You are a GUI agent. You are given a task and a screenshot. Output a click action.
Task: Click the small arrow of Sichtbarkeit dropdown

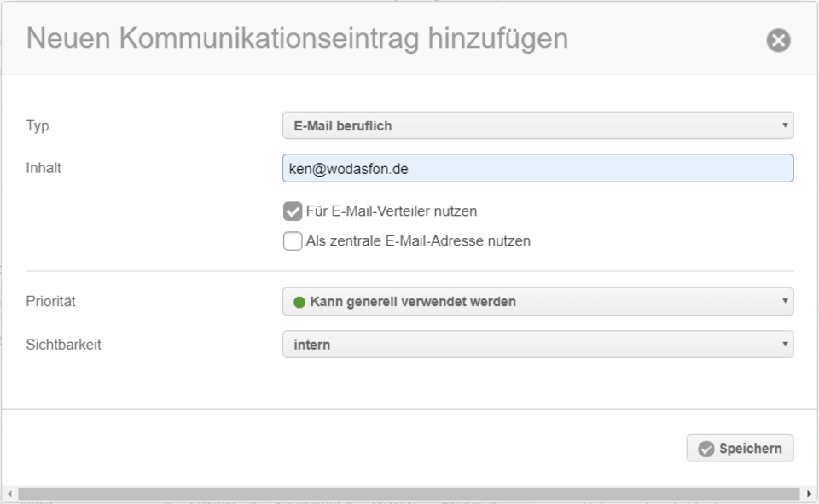click(x=785, y=344)
